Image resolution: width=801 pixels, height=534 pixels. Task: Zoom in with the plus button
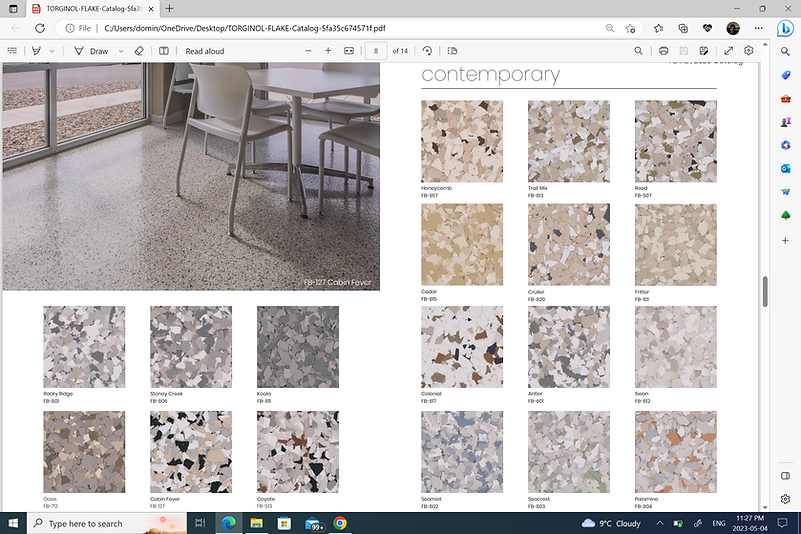tap(328, 51)
